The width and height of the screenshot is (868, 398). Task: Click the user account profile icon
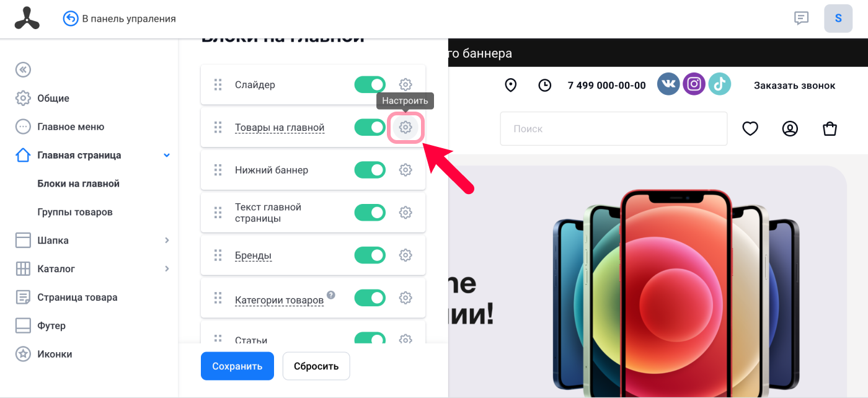[x=790, y=128]
